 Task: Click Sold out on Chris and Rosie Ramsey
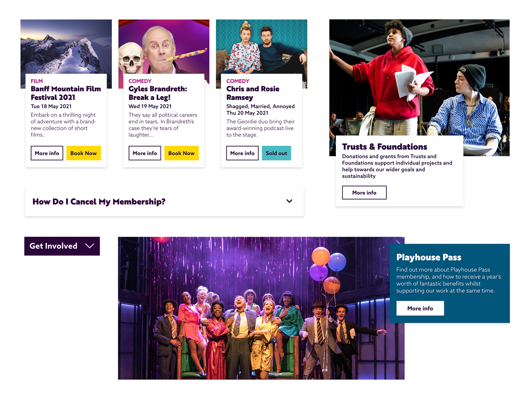(x=276, y=153)
